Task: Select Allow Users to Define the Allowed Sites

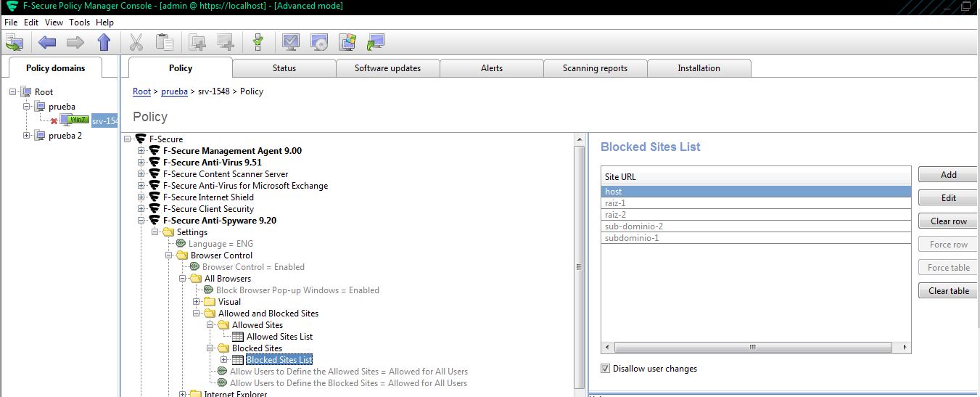Action: (x=348, y=372)
